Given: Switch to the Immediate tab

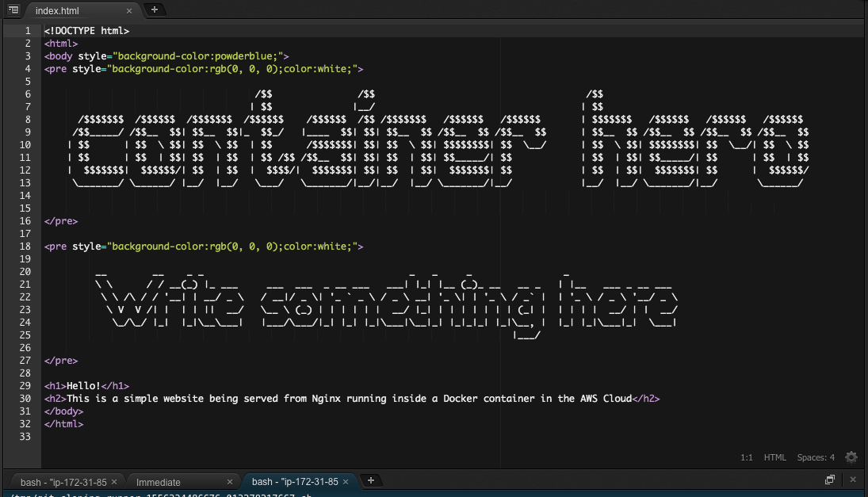Looking at the screenshot, I should [x=159, y=482].
